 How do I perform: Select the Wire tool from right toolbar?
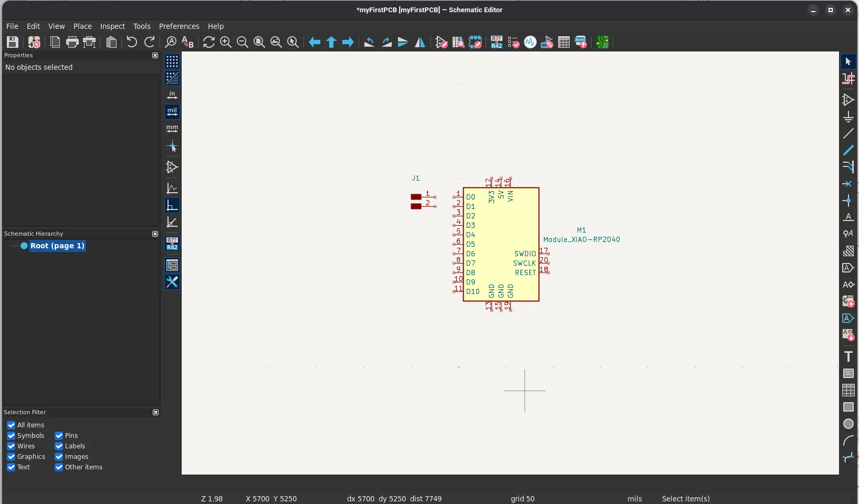(850, 151)
